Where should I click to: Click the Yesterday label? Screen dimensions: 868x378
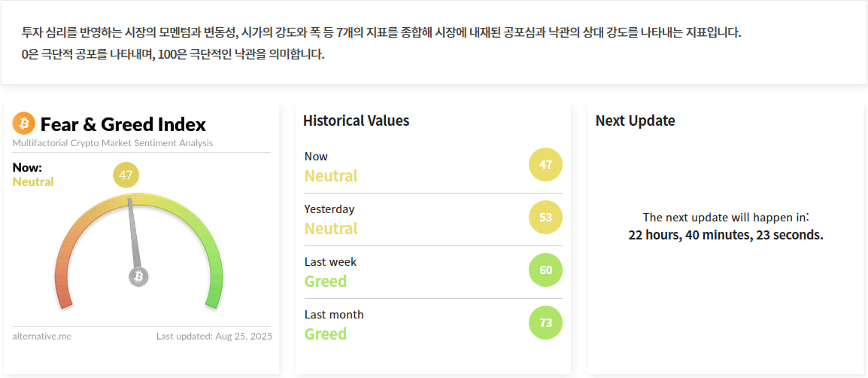pos(329,209)
